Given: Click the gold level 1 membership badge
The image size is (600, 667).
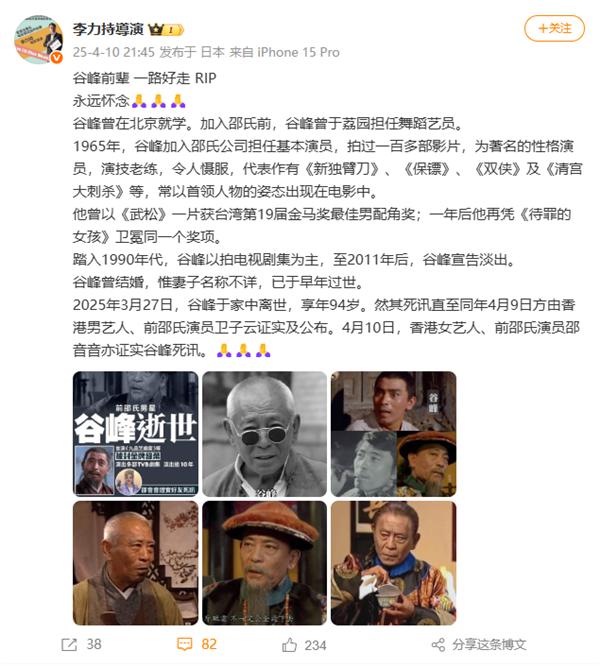Looking at the screenshot, I should tap(174, 30).
